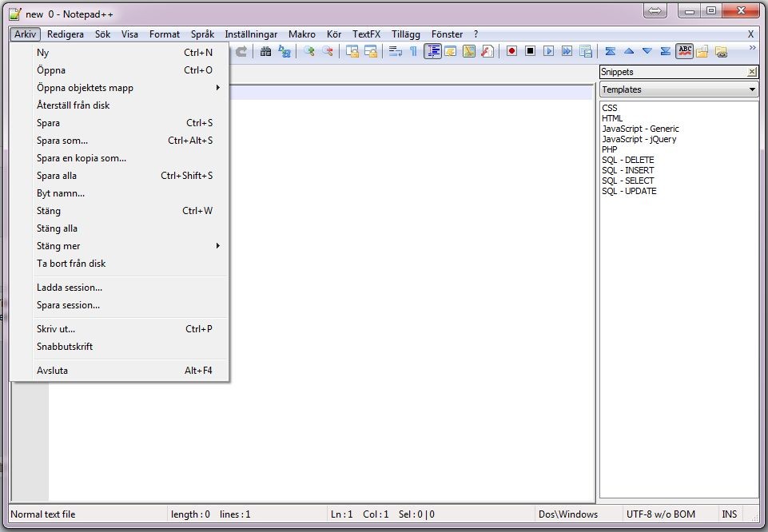Click the run macro multiple times icon
The width and height of the screenshot is (768, 532).
[x=567, y=51]
